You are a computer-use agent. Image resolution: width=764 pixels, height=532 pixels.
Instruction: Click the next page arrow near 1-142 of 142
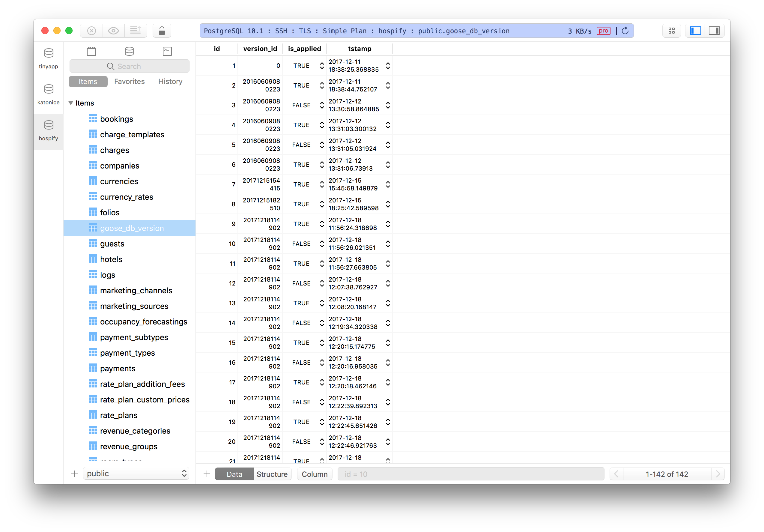pos(718,474)
